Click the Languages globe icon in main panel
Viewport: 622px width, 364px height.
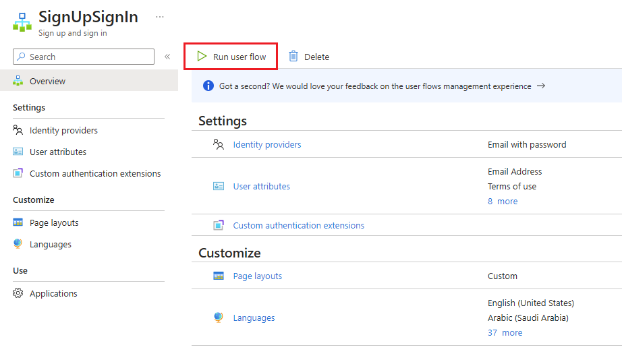click(218, 317)
